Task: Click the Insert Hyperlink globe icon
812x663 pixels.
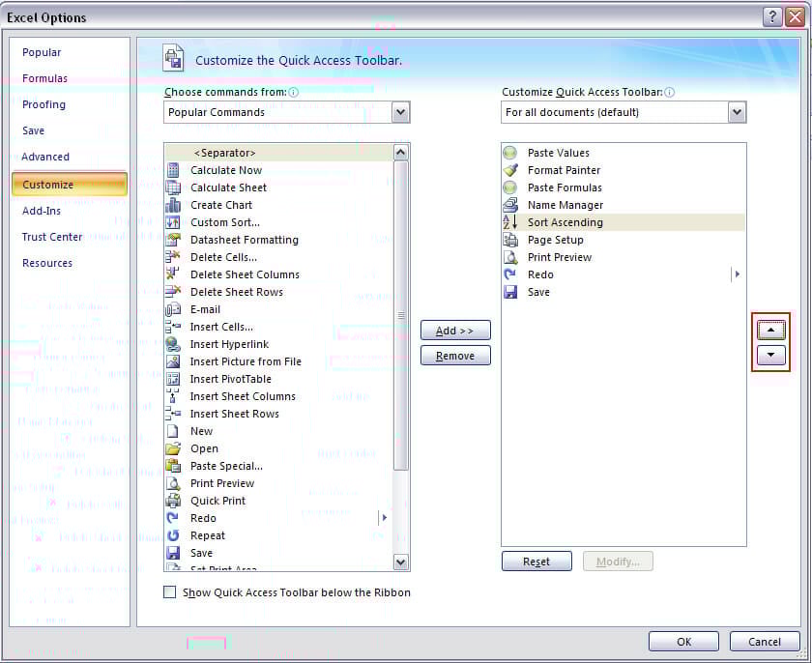Action: 173,344
